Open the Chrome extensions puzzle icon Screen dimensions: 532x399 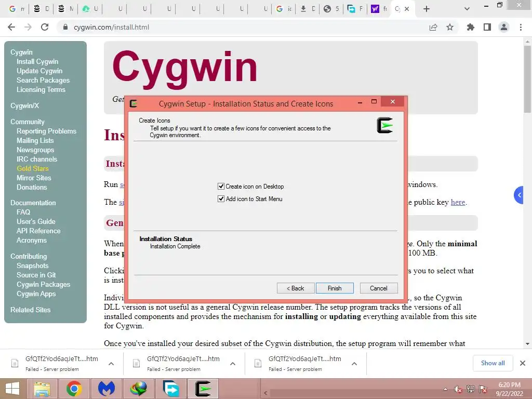point(471,27)
